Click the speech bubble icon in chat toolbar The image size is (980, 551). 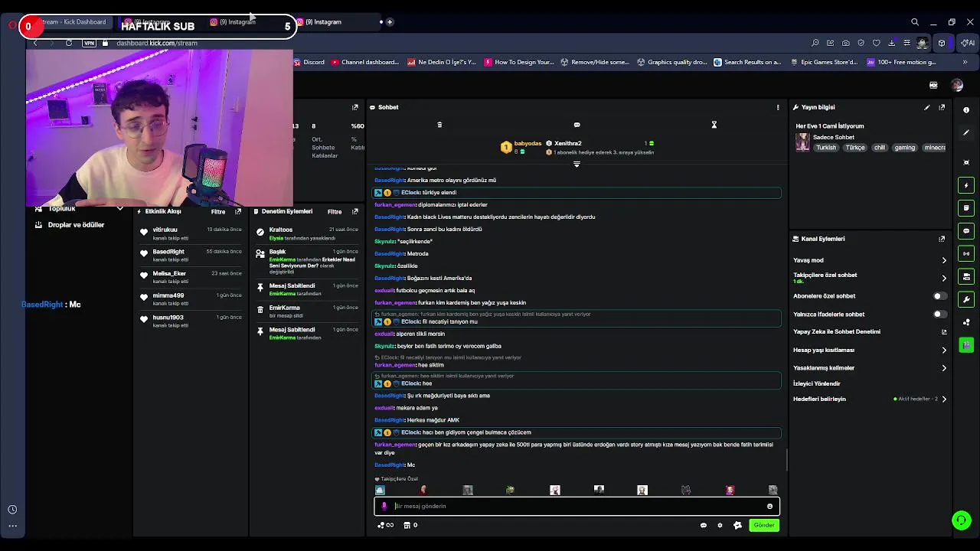click(577, 125)
